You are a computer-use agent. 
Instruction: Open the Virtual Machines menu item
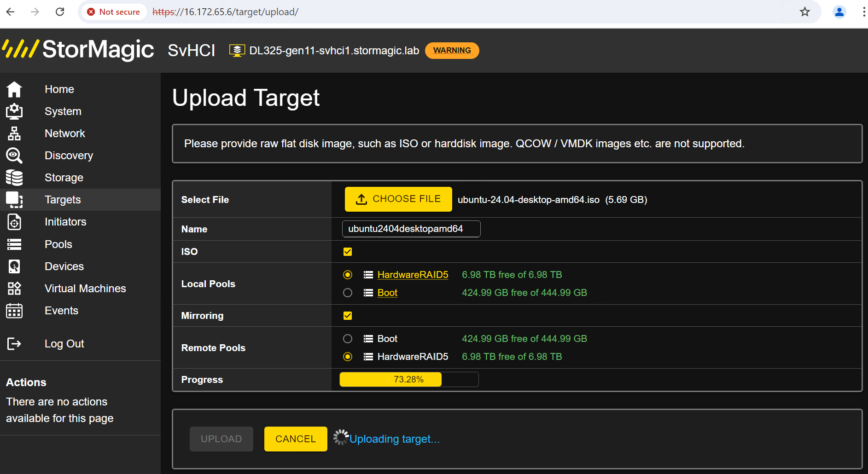[85, 289]
